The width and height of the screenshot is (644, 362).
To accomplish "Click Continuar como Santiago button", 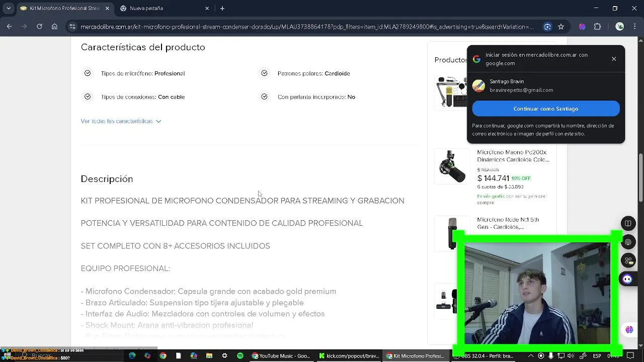I will [x=546, y=109].
